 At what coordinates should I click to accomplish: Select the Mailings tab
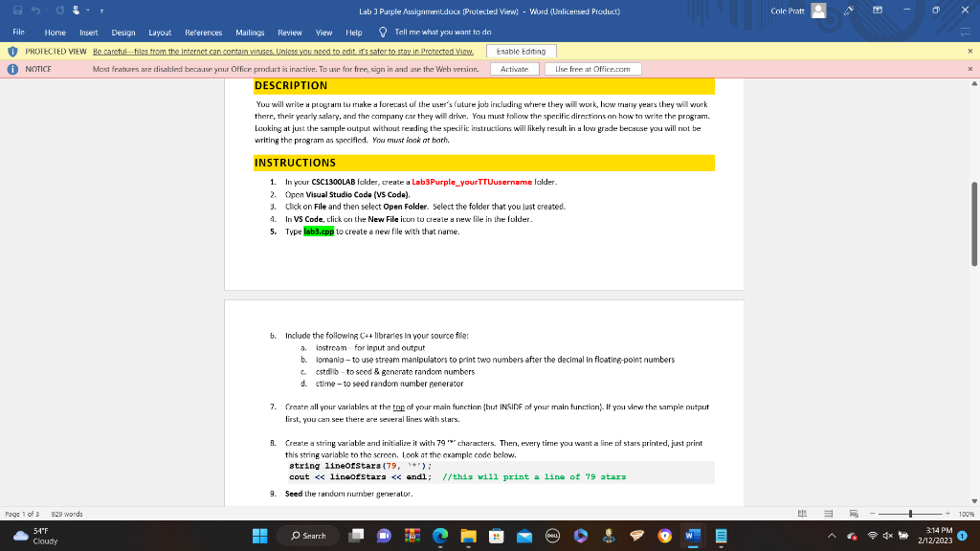click(x=250, y=32)
